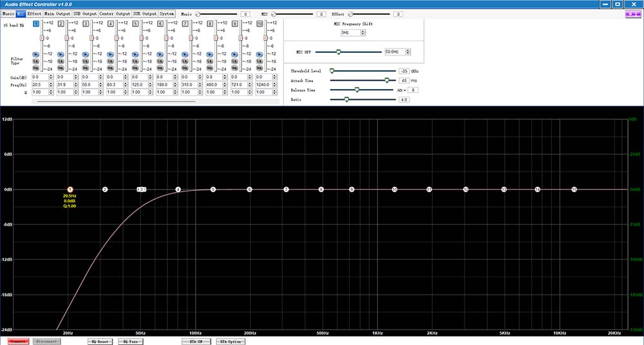This screenshot has height=345, width=644.
Task: Select EQ band 7 number box
Action: tap(185, 24)
